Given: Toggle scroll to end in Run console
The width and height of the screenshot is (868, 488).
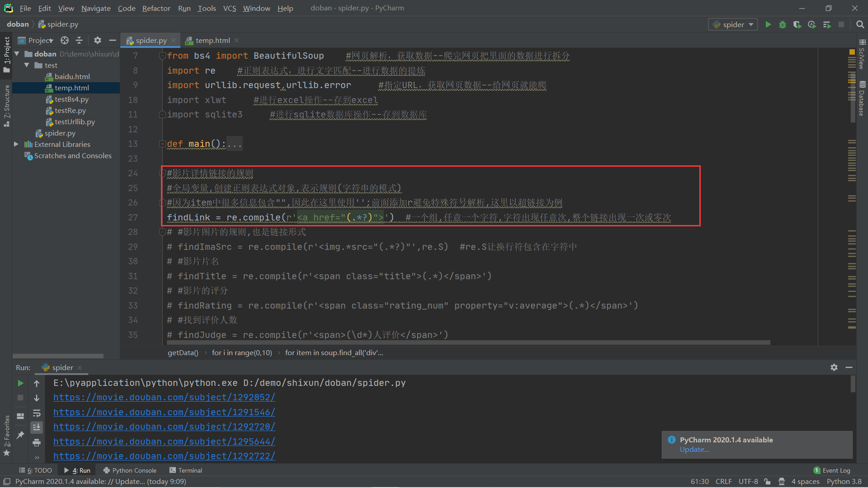Looking at the screenshot, I should [x=37, y=427].
